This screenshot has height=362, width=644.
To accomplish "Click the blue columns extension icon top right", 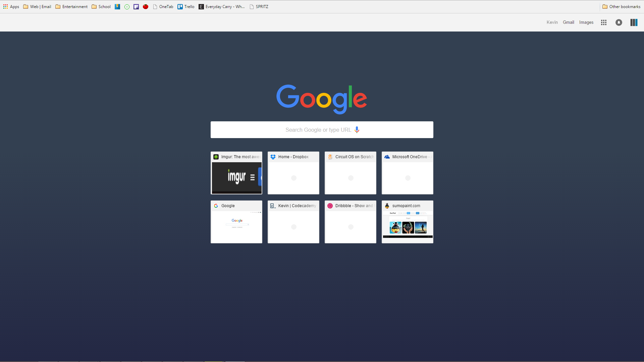I will [634, 22].
